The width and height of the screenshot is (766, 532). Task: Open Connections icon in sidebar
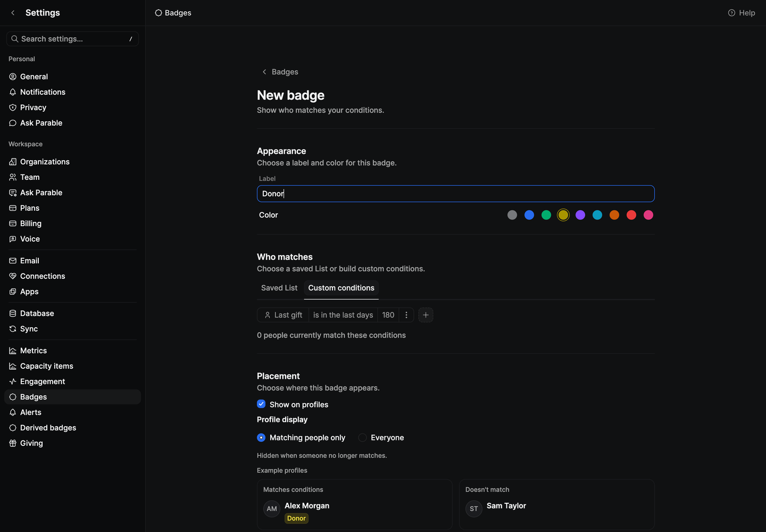point(13,276)
